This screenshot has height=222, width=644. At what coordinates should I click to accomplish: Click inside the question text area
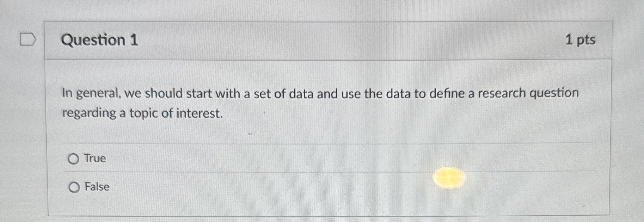click(317, 102)
